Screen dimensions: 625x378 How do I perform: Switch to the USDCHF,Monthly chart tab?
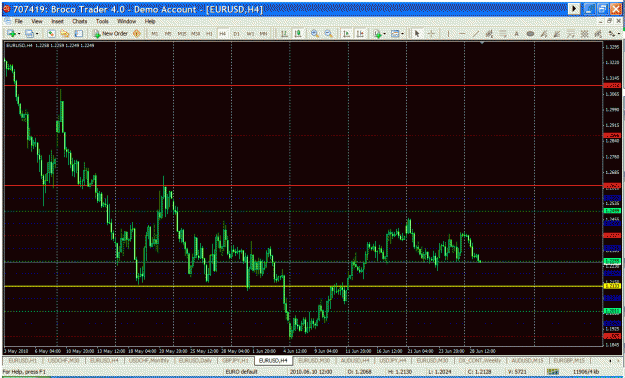coord(149,360)
